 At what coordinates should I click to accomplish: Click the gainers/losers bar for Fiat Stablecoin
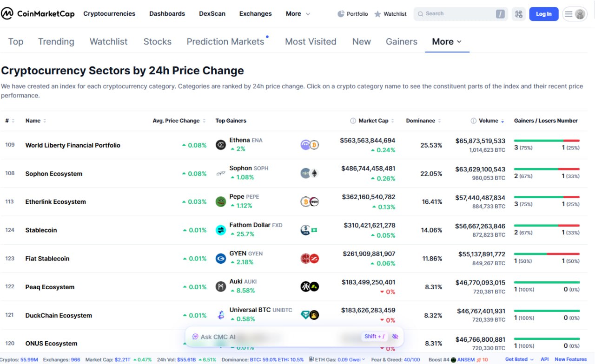547,254
